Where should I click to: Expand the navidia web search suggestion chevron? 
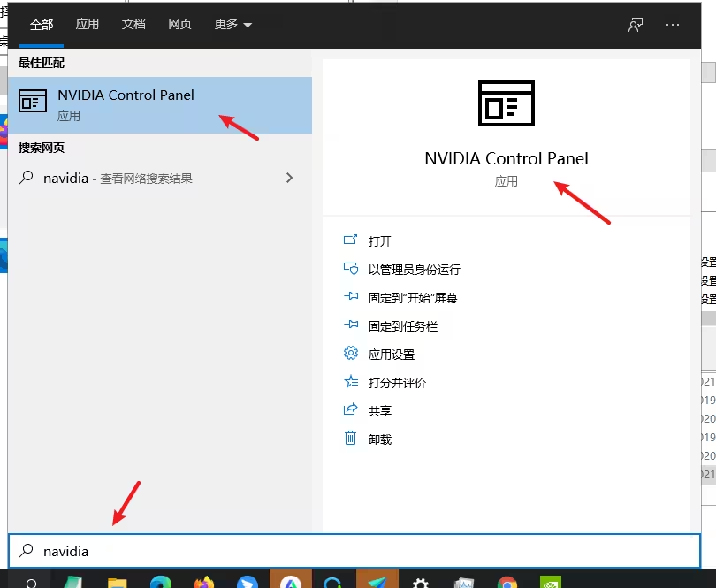tap(289, 177)
